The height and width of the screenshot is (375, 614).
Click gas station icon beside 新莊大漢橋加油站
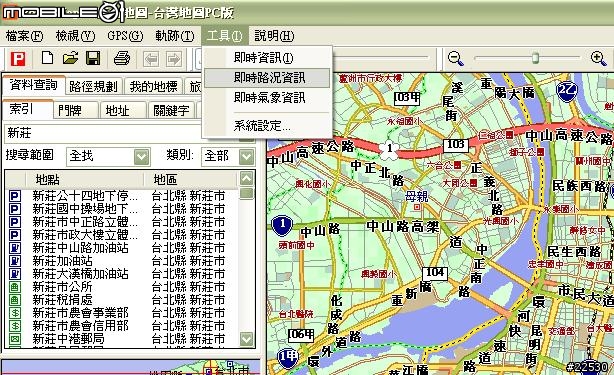pos(15,274)
